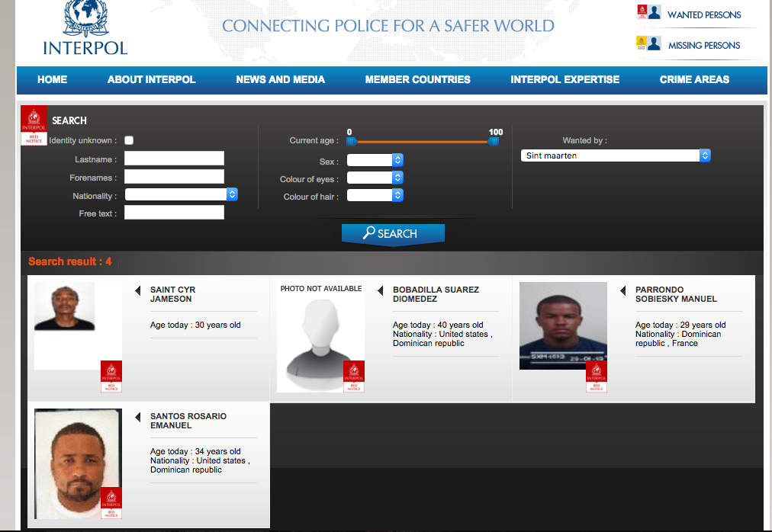Focus the Forenames input field
The width and height of the screenshot is (772, 532).
(x=174, y=177)
